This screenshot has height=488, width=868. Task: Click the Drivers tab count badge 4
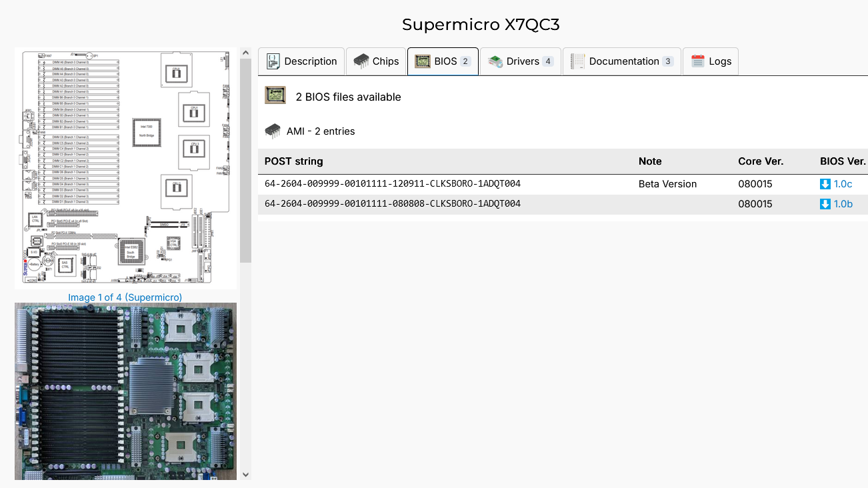pyautogui.click(x=548, y=61)
